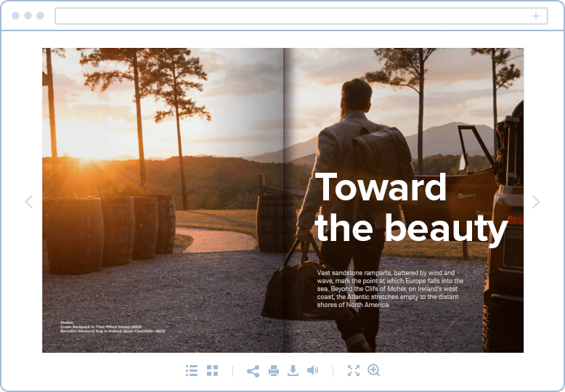565x392 pixels.
Task: Flip to next page with right arrow
Action: [536, 202]
